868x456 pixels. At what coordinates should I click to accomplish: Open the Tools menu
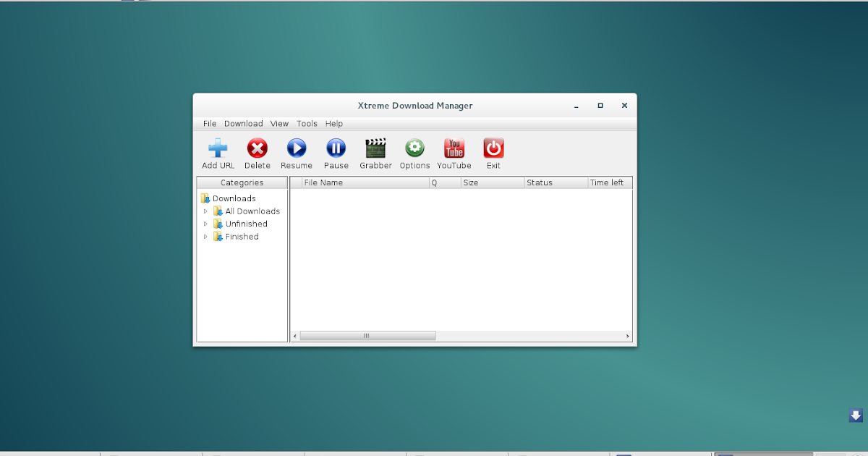pos(307,124)
